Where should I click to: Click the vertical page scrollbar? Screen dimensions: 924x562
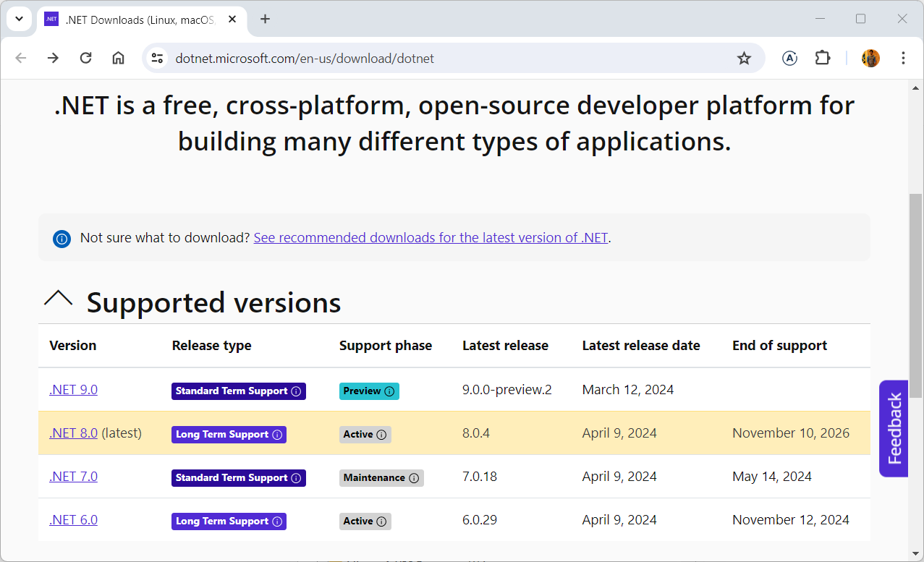[x=916, y=295]
